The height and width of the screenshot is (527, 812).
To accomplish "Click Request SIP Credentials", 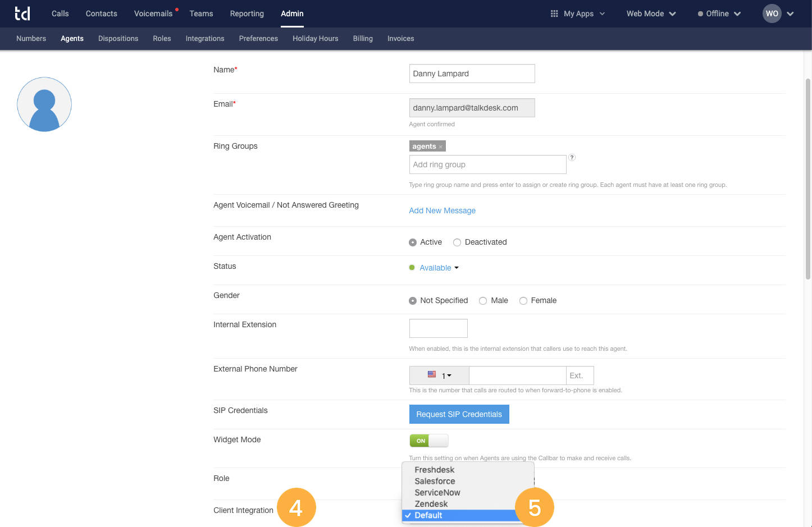I will [459, 414].
